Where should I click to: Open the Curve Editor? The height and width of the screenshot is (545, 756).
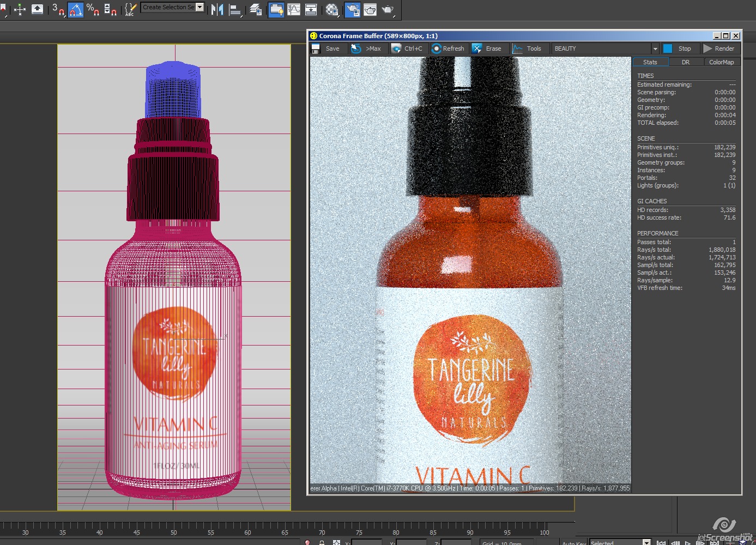tap(294, 9)
